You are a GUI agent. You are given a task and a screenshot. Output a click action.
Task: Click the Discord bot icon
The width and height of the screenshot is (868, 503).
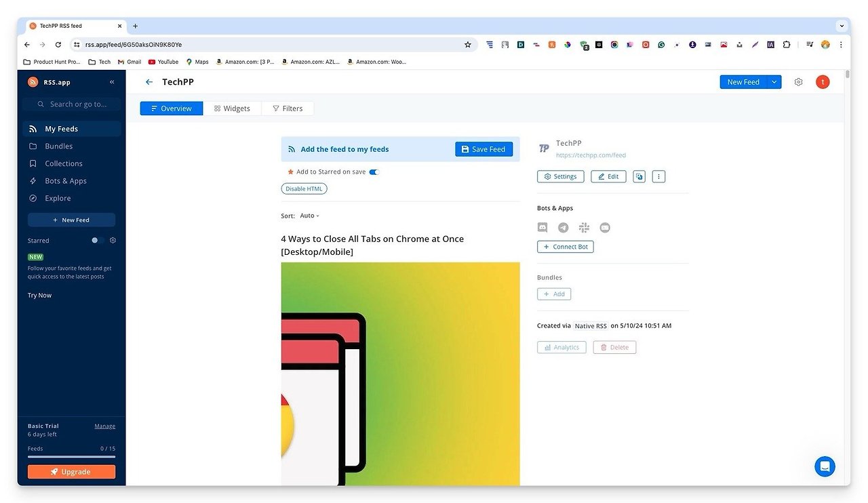pos(542,228)
